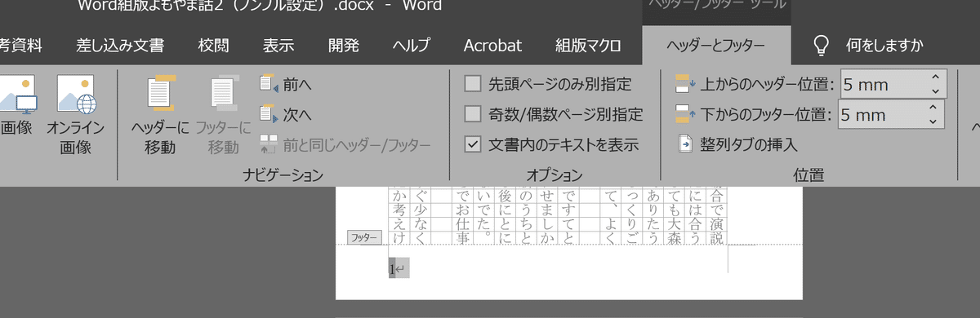This screenshot has width=980, height=318.
Task: Enable 奇数/偶数ページ別指定 checkbox
Action: (473, 114)
